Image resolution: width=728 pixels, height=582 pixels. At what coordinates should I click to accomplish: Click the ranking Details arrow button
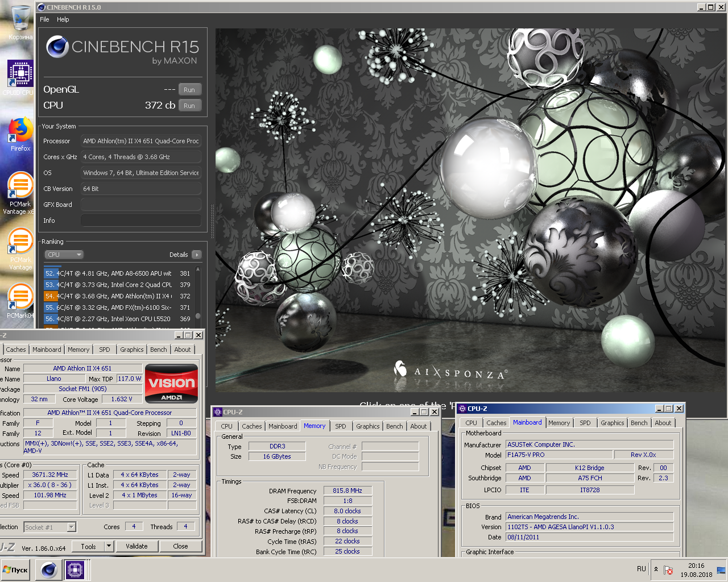coord(197,255)
